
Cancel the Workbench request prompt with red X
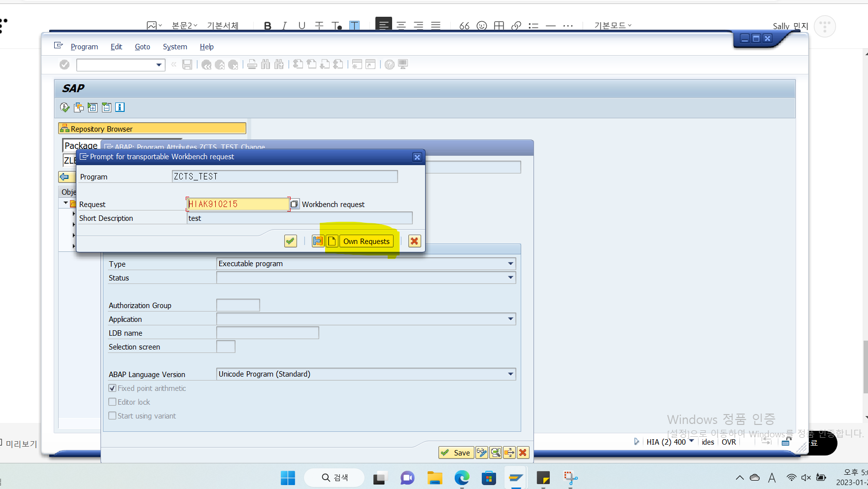click(x=414, y=241)
